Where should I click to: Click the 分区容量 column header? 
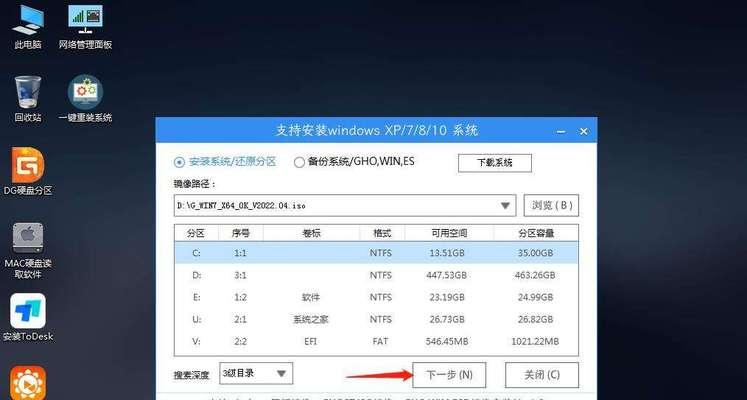pyautogui.click(x=536, y=233)
